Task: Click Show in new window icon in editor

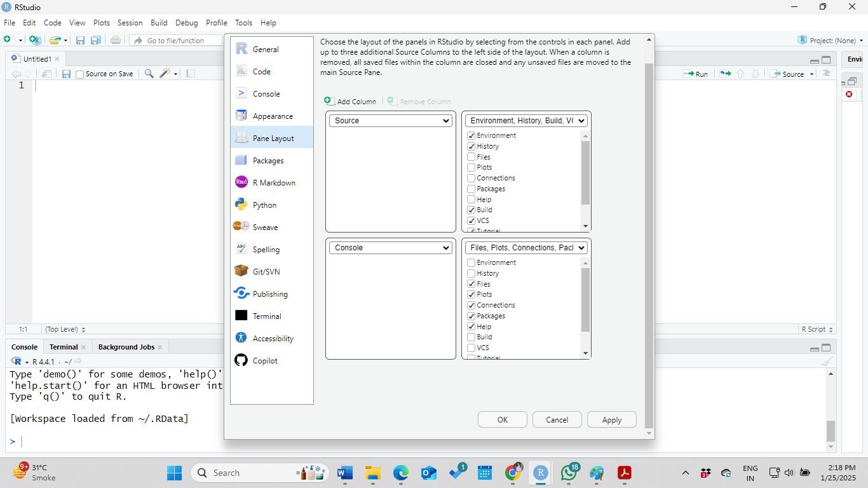Action: pyautogui.click(x=46, y=74)
